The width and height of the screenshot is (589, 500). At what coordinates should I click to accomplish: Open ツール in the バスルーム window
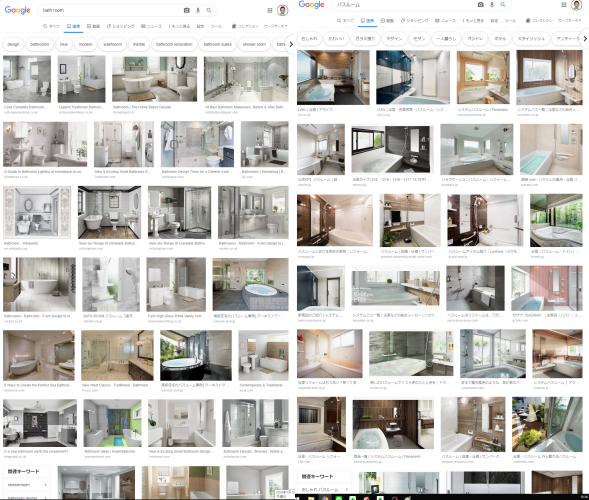pyautogui.click(x=510, y=20)
